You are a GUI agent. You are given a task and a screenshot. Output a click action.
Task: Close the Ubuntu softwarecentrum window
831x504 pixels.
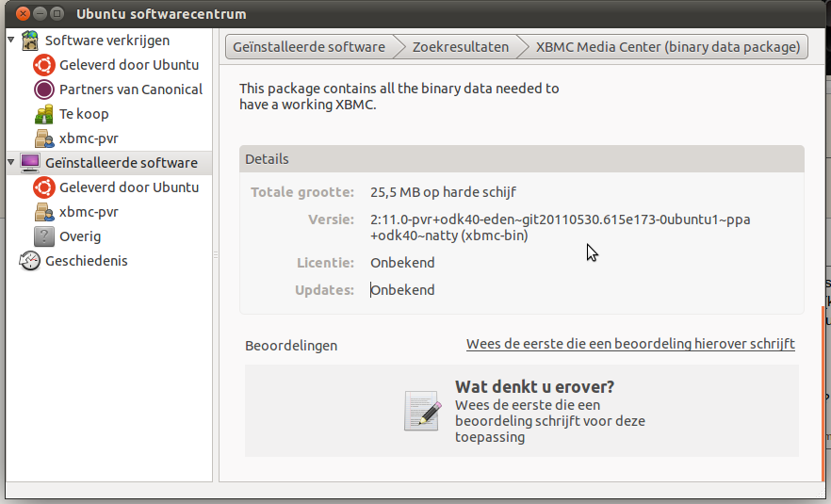pos(23,14)
